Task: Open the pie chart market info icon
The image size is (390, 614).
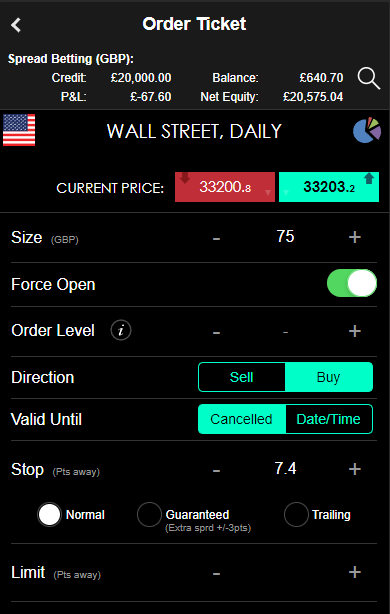Action: pyautogui.click(x=367, y=130)
